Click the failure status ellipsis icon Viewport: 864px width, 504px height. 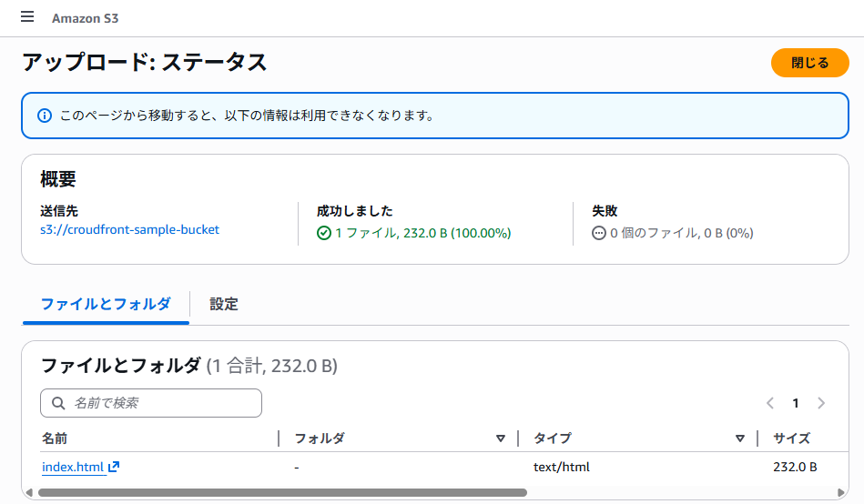599,233
